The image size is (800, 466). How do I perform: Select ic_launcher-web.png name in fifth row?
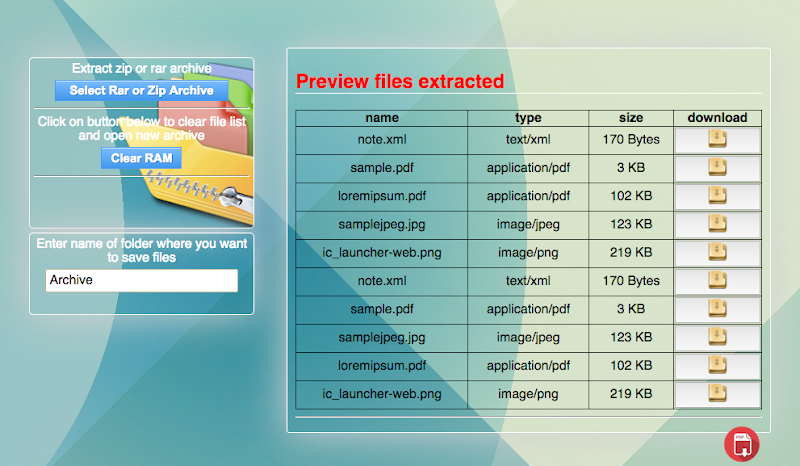[x=382, y=253]
